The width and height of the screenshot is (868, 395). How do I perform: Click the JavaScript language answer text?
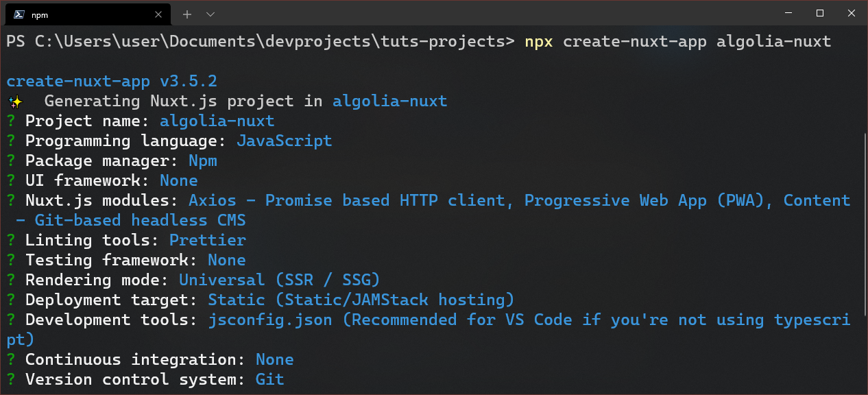point(285,141)
